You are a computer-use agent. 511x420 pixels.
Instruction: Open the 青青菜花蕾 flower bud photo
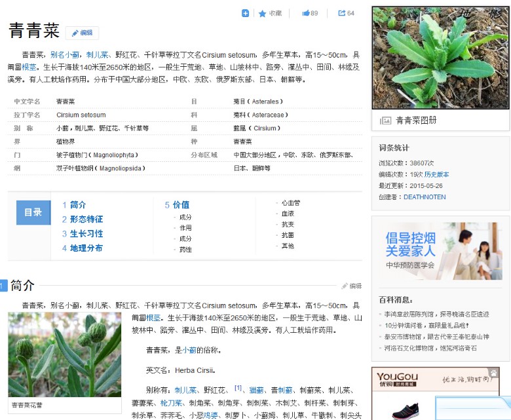[64, 354]
